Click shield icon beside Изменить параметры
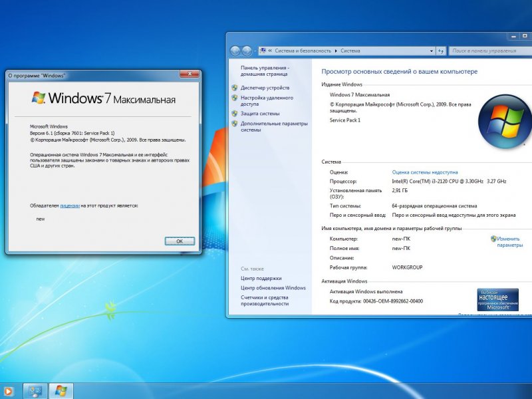This screenshot has height=399, width=532. coord(493,239)
